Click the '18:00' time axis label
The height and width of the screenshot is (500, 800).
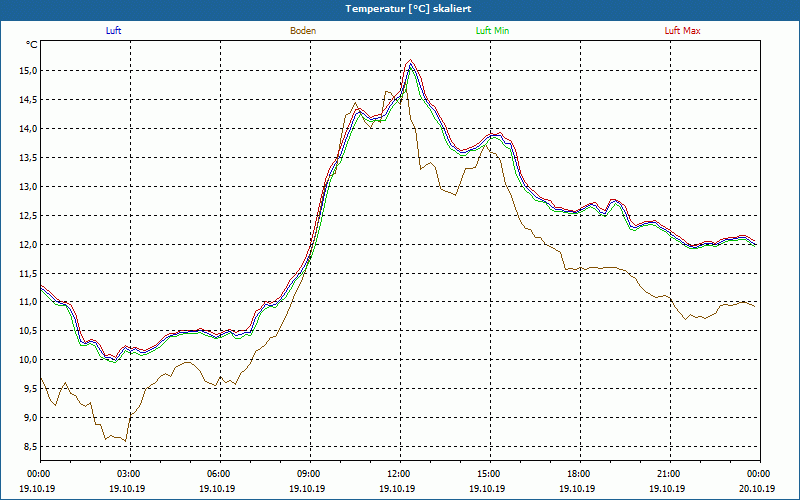click(581, 474)
